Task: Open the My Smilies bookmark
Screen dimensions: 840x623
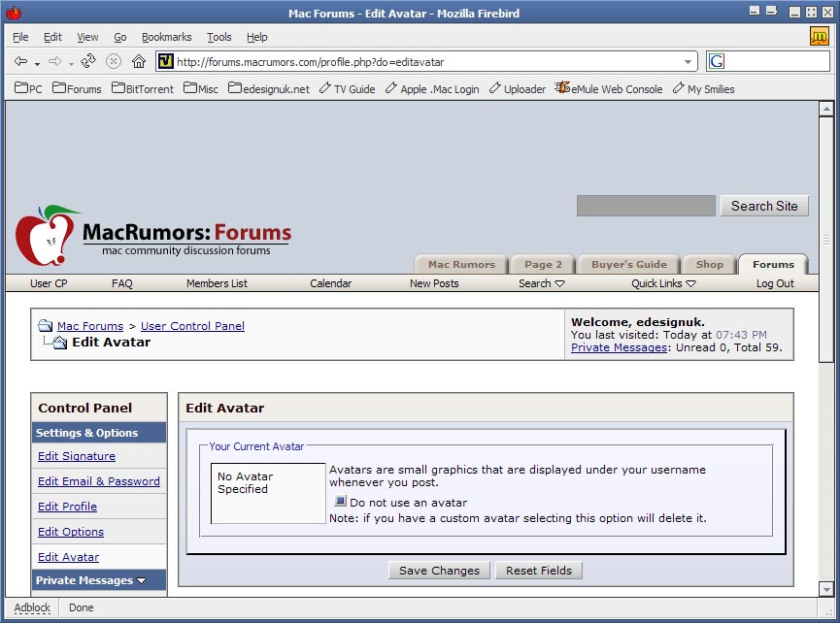Action: point(703,89)
